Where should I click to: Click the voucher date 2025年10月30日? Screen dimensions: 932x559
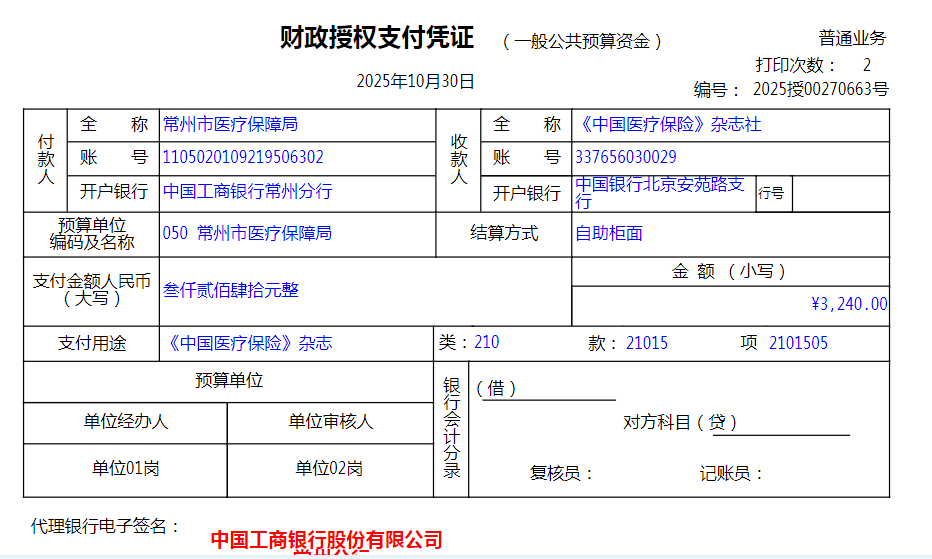416,81
